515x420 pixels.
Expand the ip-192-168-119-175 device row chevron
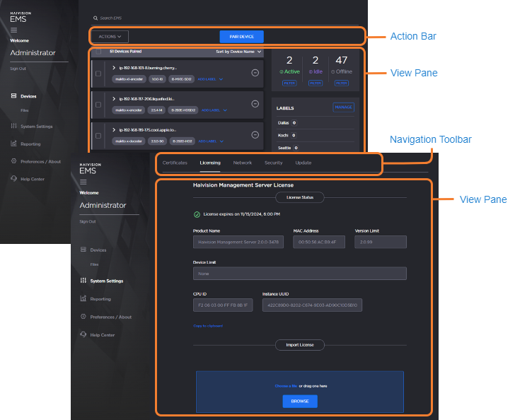click(x=114, y=130)
